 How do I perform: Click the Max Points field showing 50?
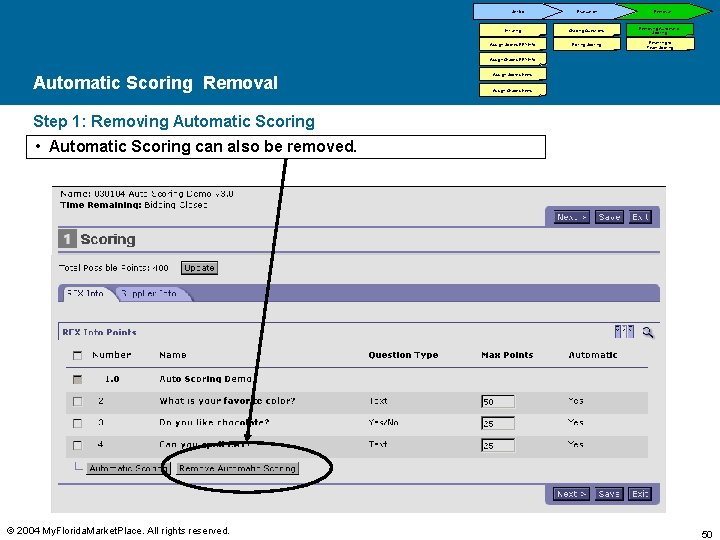click(498, 402)
